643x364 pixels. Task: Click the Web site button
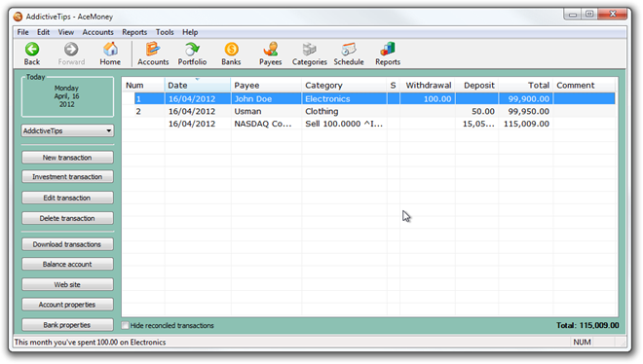67,284
